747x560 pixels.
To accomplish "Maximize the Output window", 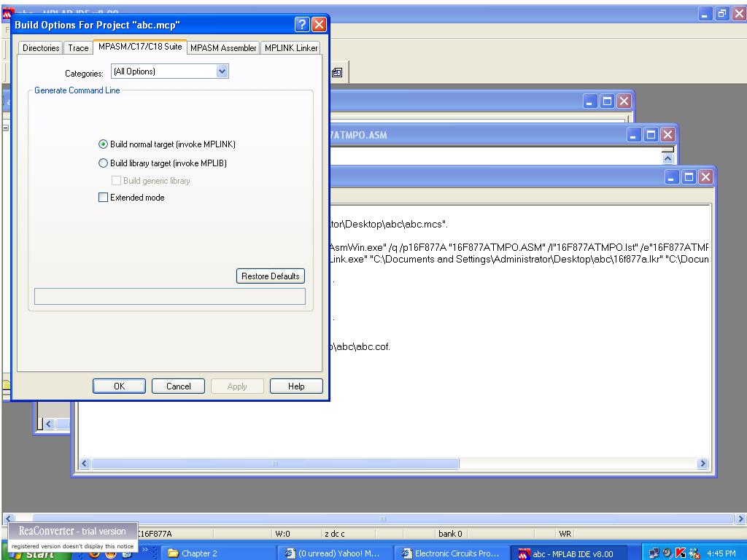I will (689, 177).
